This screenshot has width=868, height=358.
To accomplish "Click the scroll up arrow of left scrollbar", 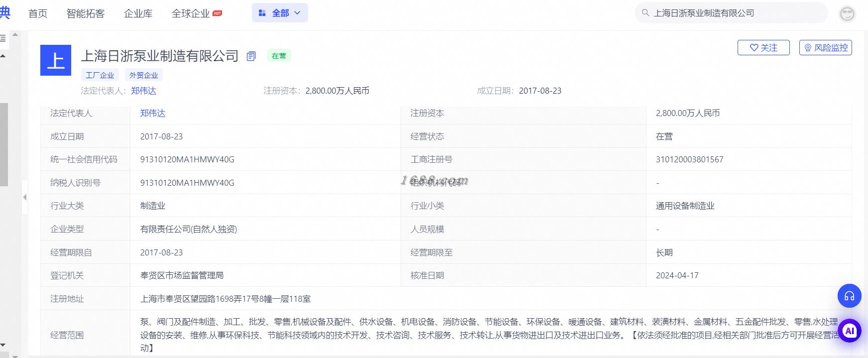I will tap(3, 56).
